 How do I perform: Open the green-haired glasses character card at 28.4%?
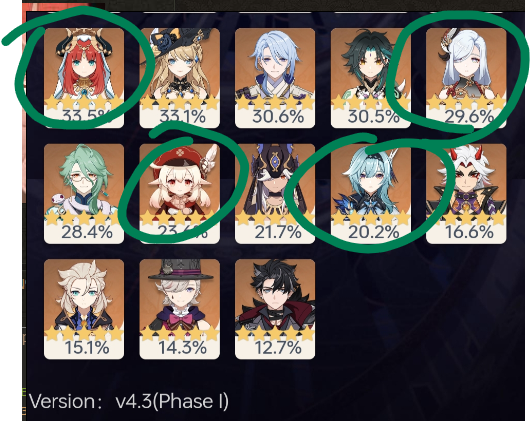point(84,193)
